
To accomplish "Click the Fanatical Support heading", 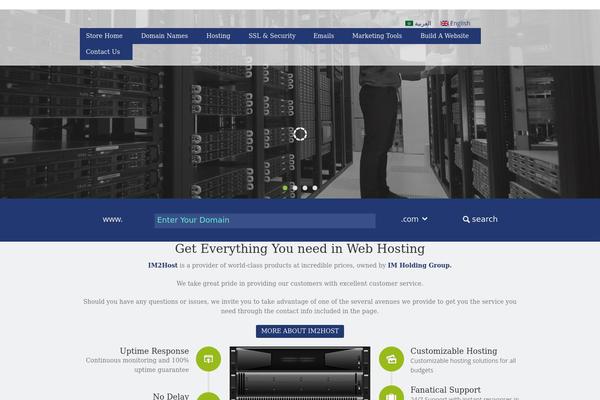I will click(x=445, y=390).
